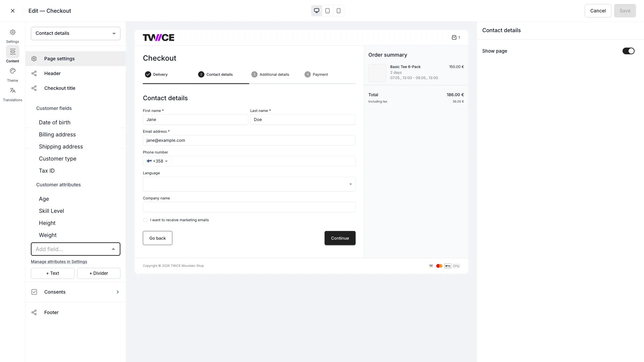This screenshot has height=362, width=644.
Task: Select the Payment step tab
Action: click(316, 74)
